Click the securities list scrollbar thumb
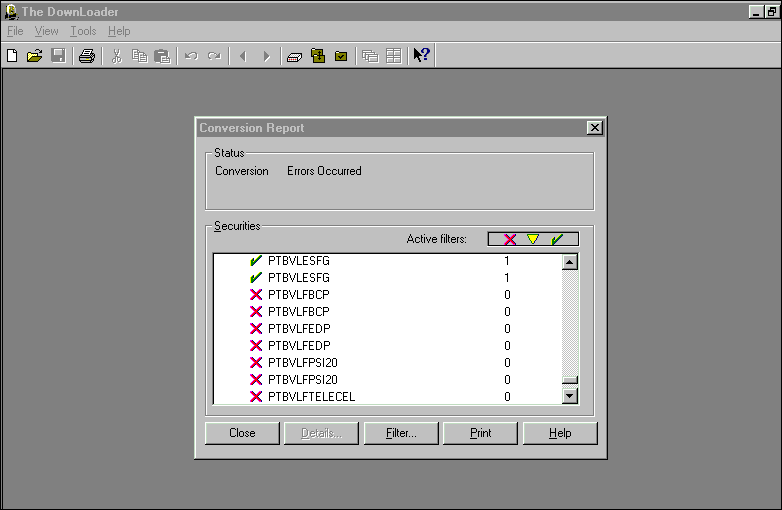782x510 pixels. (x=570, y=380)
